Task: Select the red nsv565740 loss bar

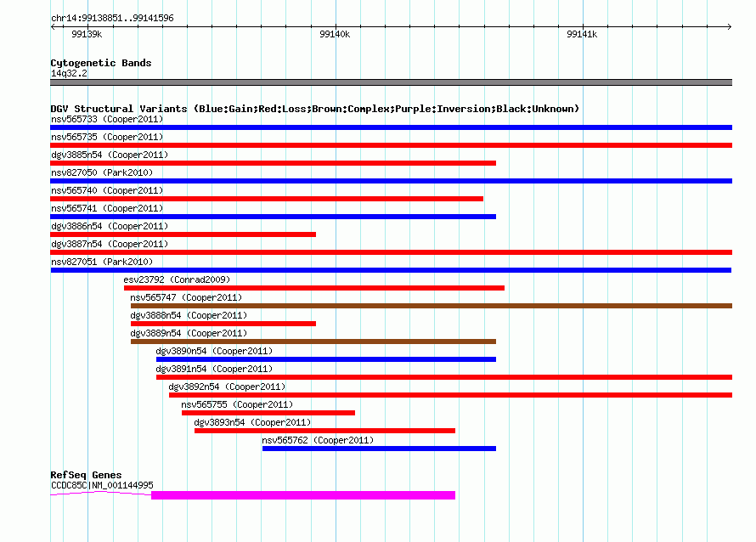Action: pos(267,199)
